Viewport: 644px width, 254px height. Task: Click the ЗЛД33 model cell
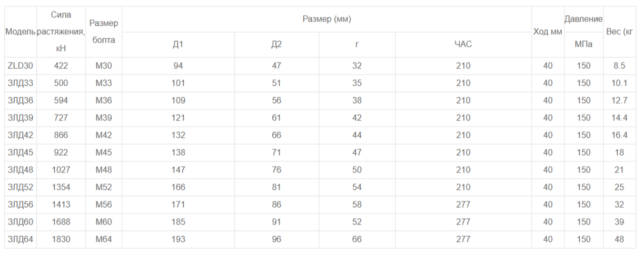(21, 83)
